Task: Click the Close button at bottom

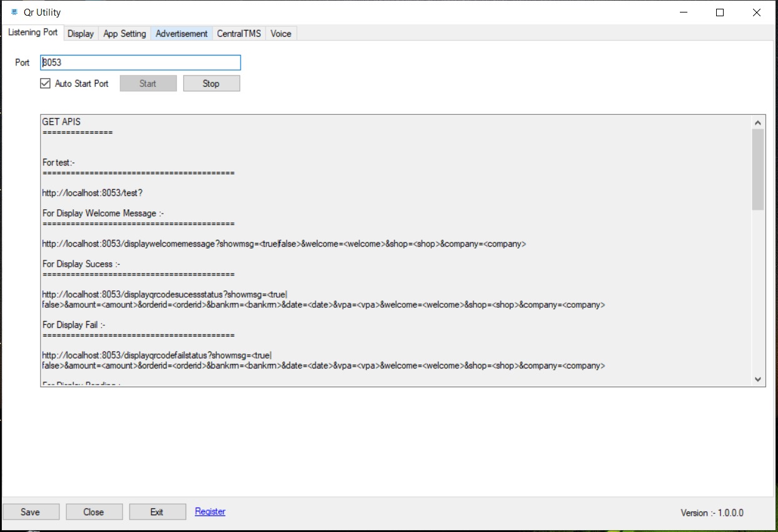Action: pyautogui.click(x=94, y=512)
